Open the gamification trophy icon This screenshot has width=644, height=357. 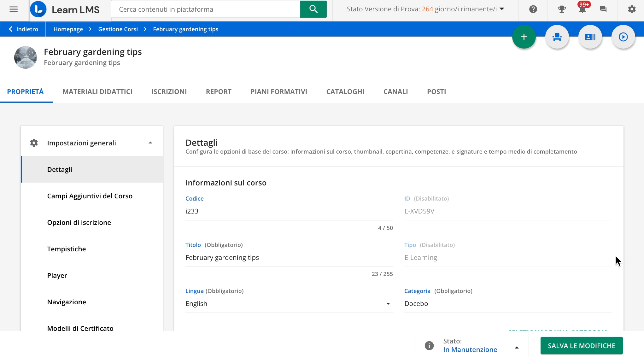[x=561, y=9]
